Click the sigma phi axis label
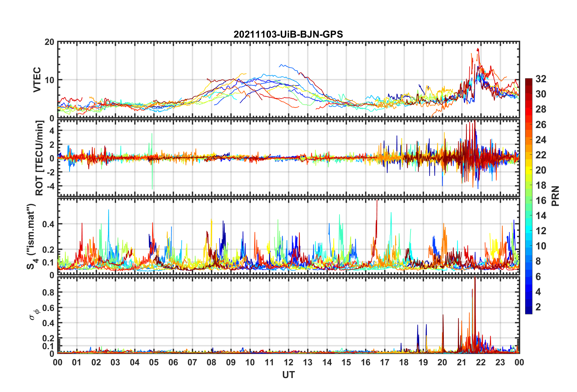This screenshot has height=392, width=577. click(34, 314)
